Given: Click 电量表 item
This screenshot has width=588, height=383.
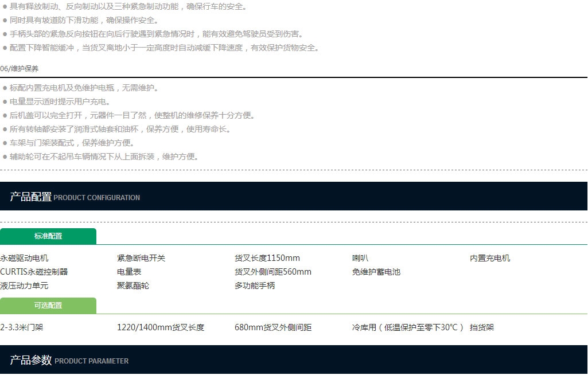Looking at the screenshot, I should point(130,272).
